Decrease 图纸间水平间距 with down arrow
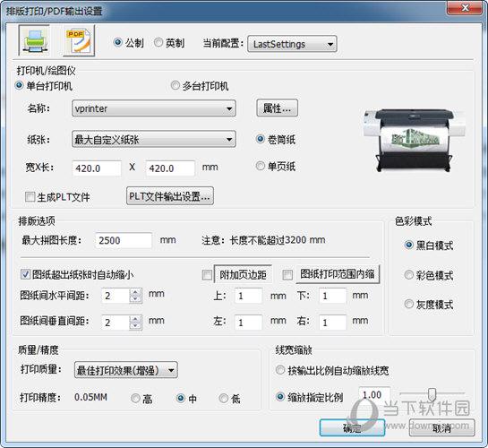This screenshot has height=448, width=488. point(135,299)
